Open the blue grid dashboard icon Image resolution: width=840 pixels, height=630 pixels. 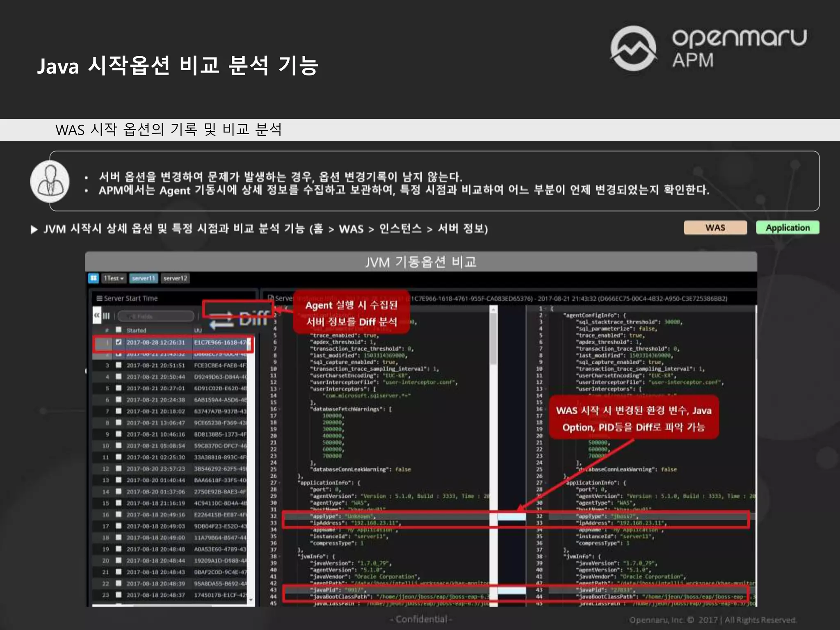[x=94, y=278]
